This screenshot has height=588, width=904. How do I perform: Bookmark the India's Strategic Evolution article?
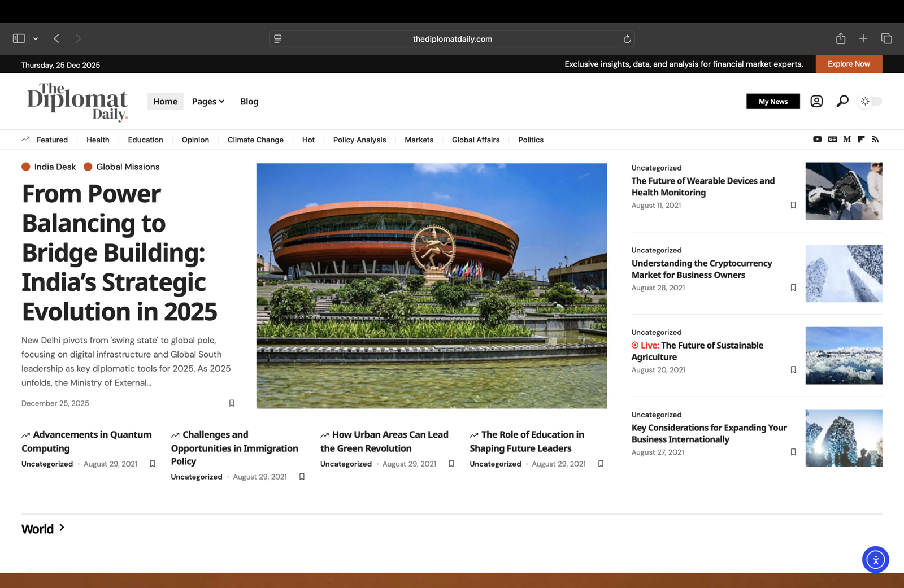click(232, 403)
